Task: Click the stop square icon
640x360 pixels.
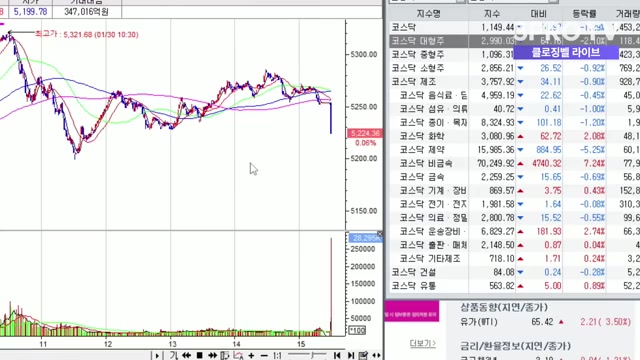Action: point(200,356)
